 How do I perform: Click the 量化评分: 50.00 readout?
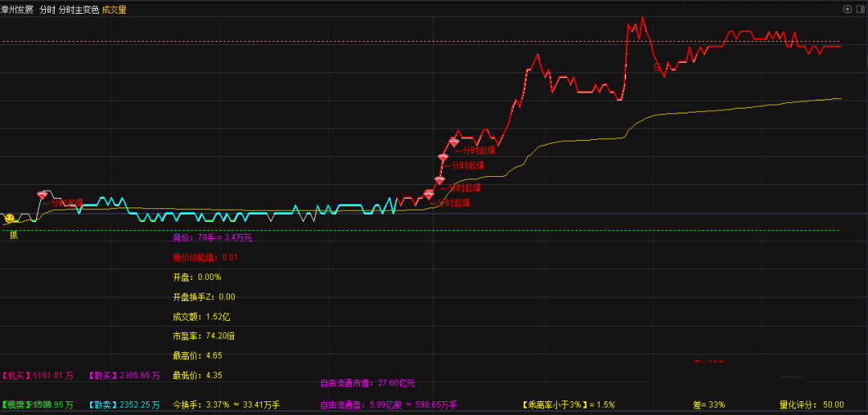coord(811,405)
